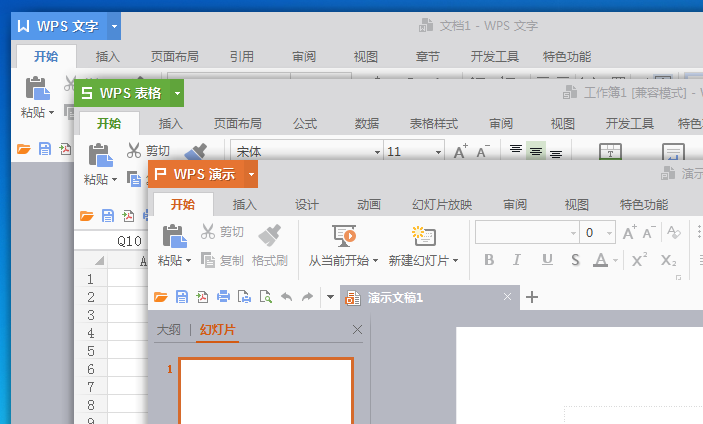Open WPS 表格 application menu button

point(122,93)
